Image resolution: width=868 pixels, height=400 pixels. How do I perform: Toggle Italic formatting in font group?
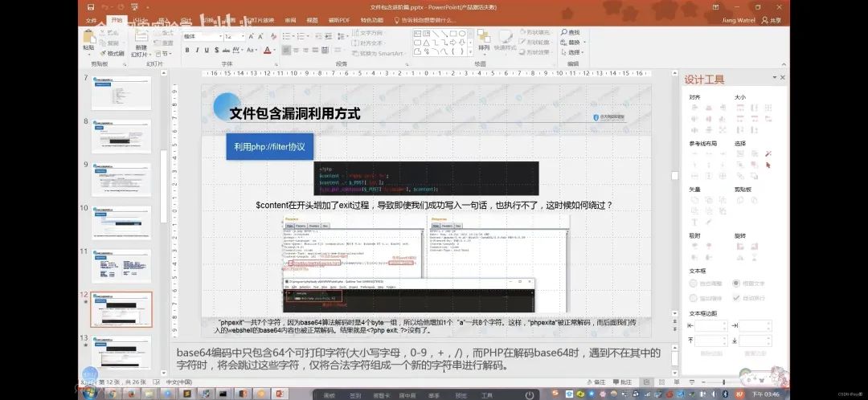(197, 50)
